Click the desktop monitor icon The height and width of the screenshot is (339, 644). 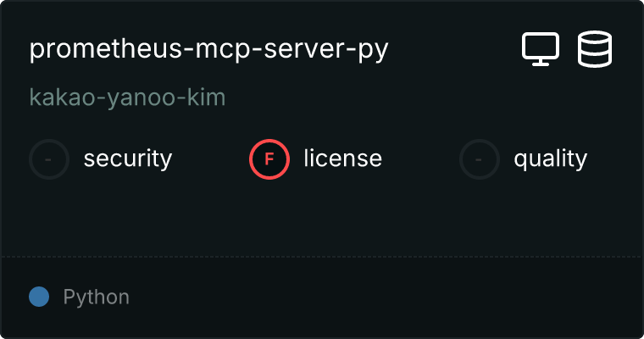pos(541,49)
